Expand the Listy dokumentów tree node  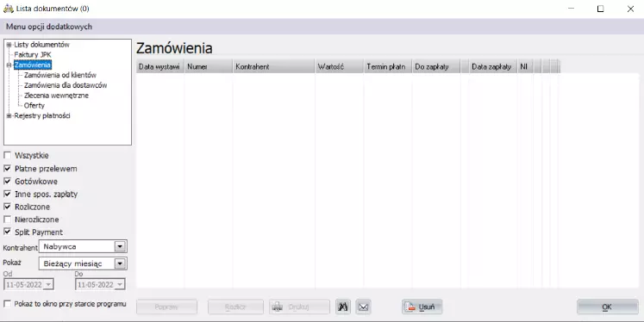(9, 45)
